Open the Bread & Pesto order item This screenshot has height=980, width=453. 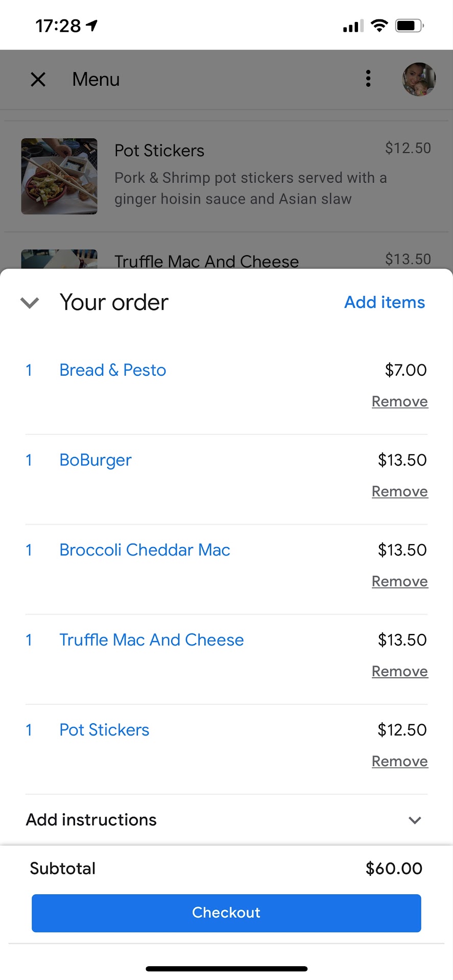coord(113,370)
